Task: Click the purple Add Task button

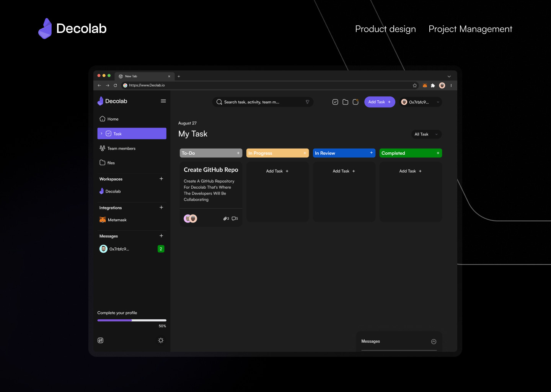Action: click(x=379, y=102)
